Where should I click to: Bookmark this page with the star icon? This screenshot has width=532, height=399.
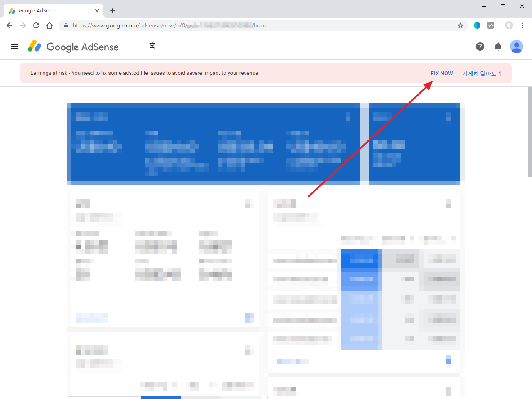pyautogui.click(x=461, y=25)
